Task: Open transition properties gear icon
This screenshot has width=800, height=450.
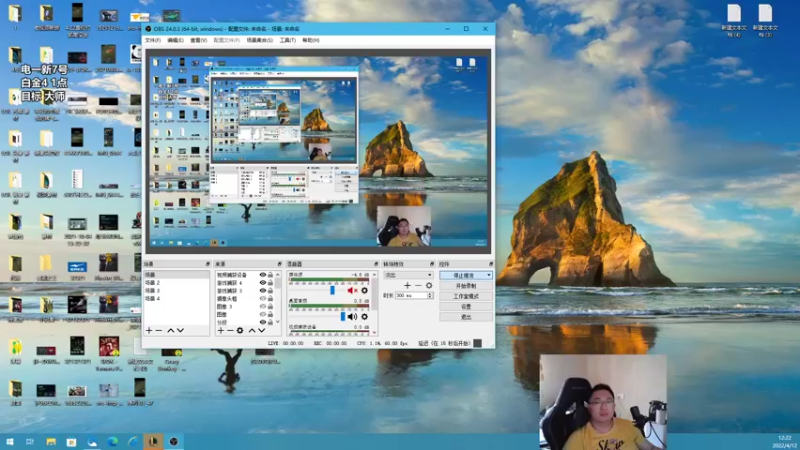Action: (429, 286)
